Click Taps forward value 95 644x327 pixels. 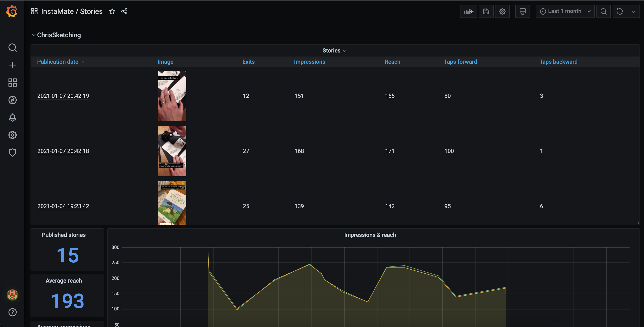447,206
